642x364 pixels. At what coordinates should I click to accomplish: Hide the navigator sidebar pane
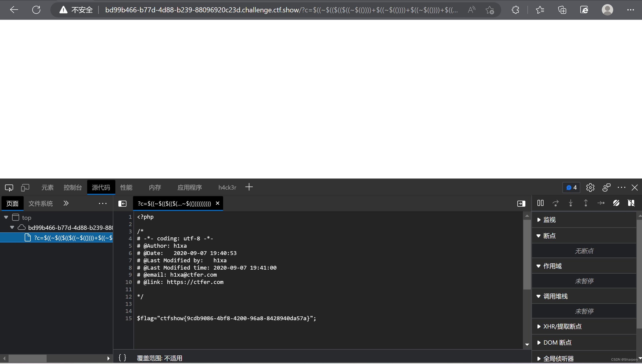[x=122, y=204]
